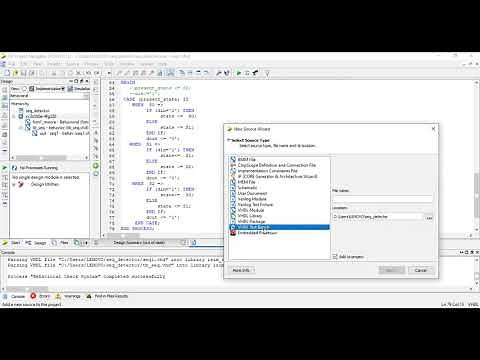
Task: Select the Implementation view radio button
Action: [25, 89]
